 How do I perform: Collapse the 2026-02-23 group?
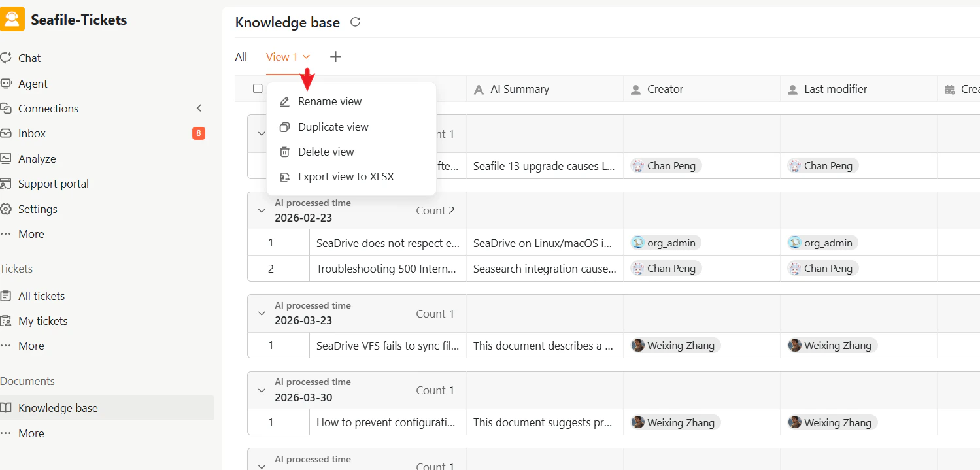point(262,210)
